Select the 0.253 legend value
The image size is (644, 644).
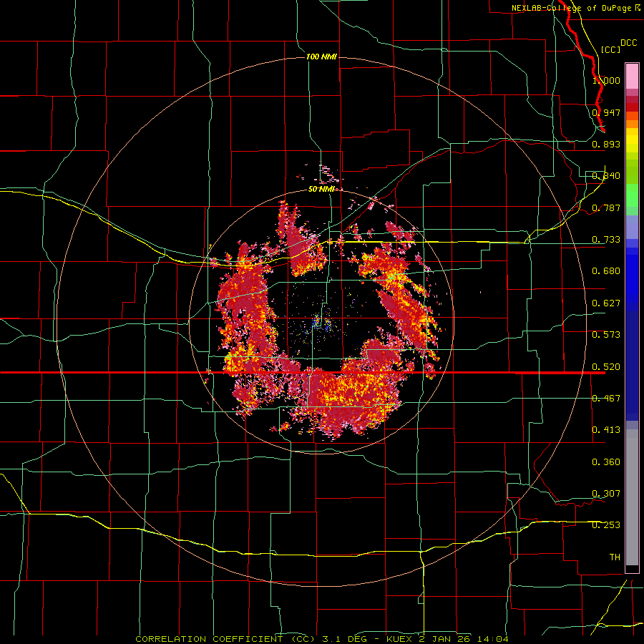tap(606, 525)
